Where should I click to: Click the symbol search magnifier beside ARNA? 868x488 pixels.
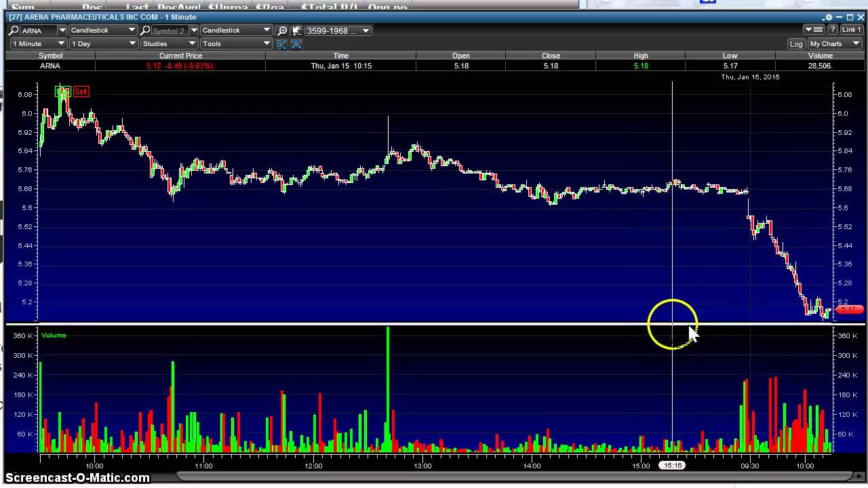13,30
